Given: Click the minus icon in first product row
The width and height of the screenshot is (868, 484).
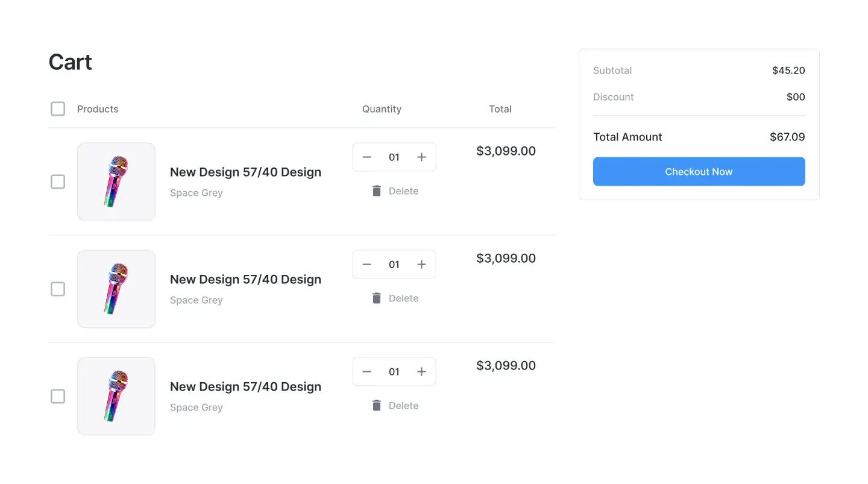Looking at the screenshot, I should (x=366, y=157).
